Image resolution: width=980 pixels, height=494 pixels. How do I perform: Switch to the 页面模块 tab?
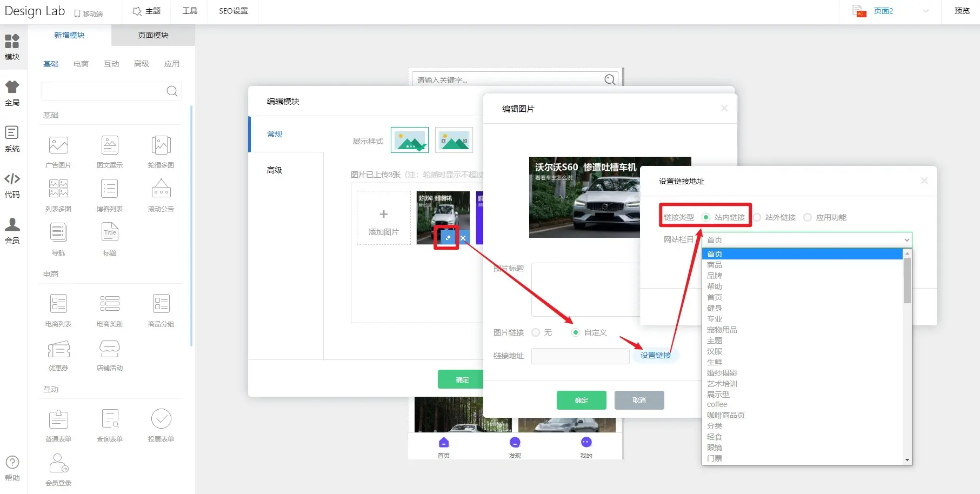tap(153, 35)
